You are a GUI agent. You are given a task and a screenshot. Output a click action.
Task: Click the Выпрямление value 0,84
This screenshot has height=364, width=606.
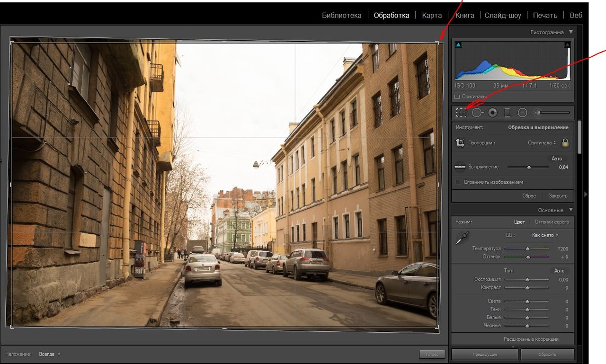coord(563,167)
